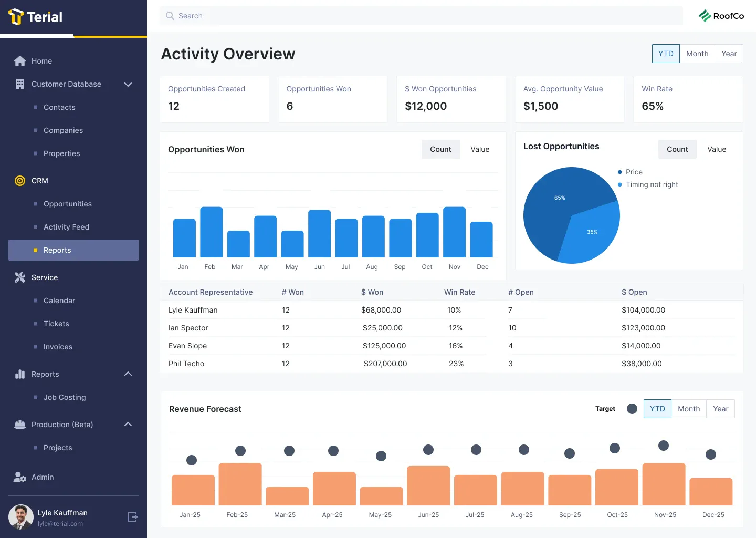Screen dimensions: 756x538
Task: Click the logout icon beside Lyle Kauffman
Action: click(x=133, y=517)
